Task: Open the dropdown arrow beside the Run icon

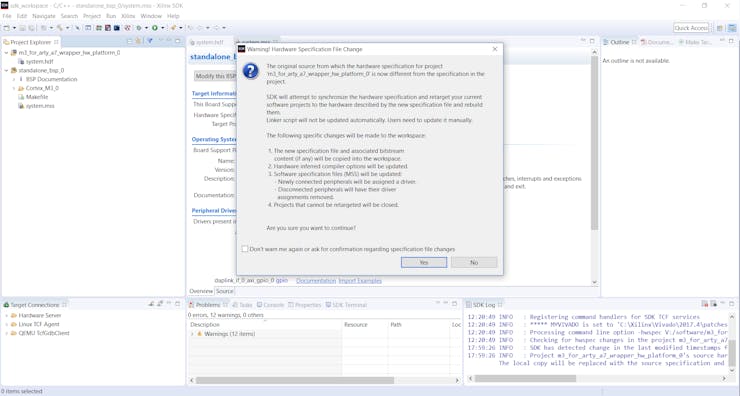Action: tap(162, 28)
